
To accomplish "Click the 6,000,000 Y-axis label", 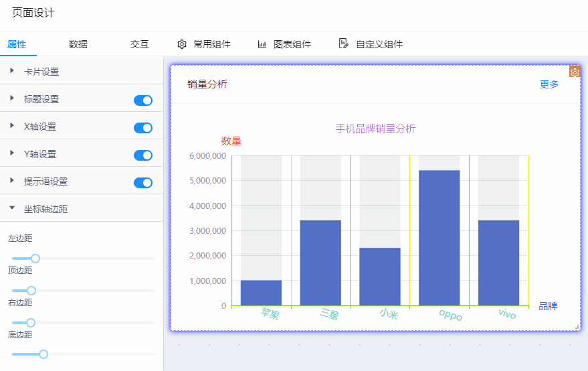I will 208,156.
